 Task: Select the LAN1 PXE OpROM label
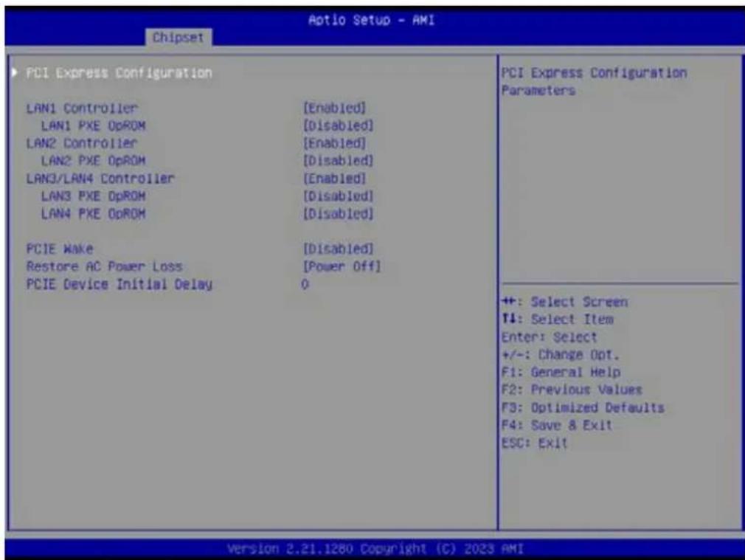click(93, 125)
